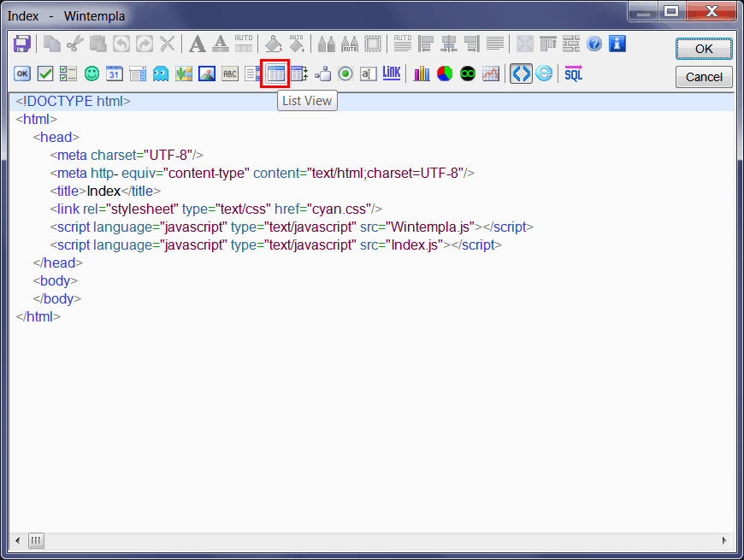Click the justify lines icon
Viewport: 744px width, 560px height.
[495, 44]
